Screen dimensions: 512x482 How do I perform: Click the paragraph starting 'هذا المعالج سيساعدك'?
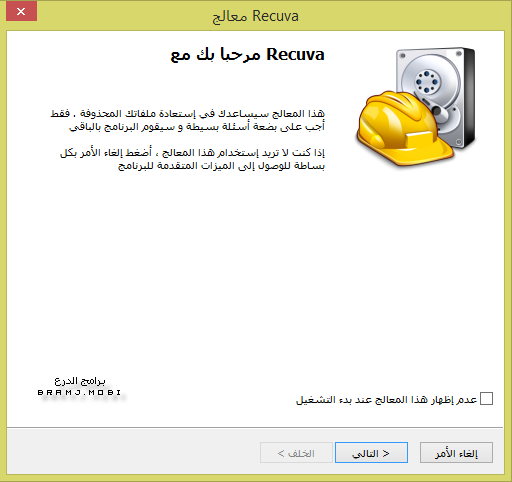(188, 120)
